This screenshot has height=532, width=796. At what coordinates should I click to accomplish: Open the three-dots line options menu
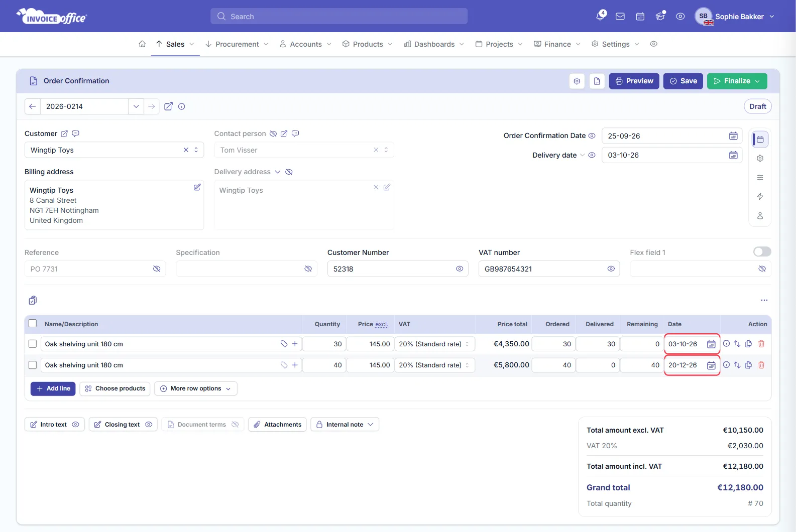pyautogui.click(x=764, y=300)
